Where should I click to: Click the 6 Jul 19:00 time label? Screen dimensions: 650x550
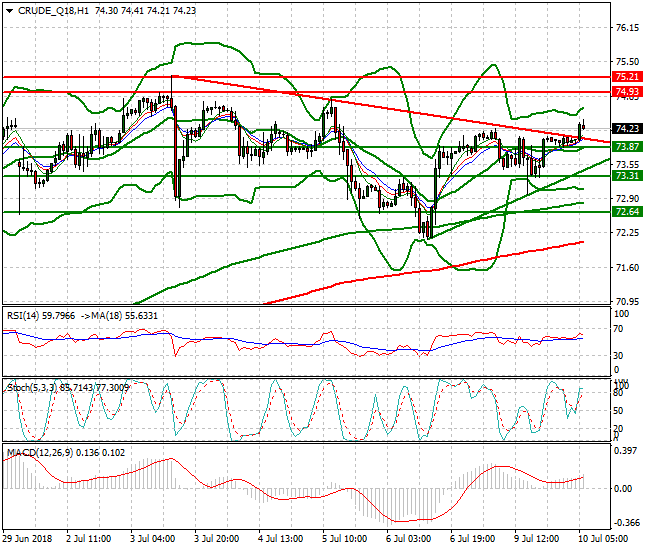pos(473,539)
